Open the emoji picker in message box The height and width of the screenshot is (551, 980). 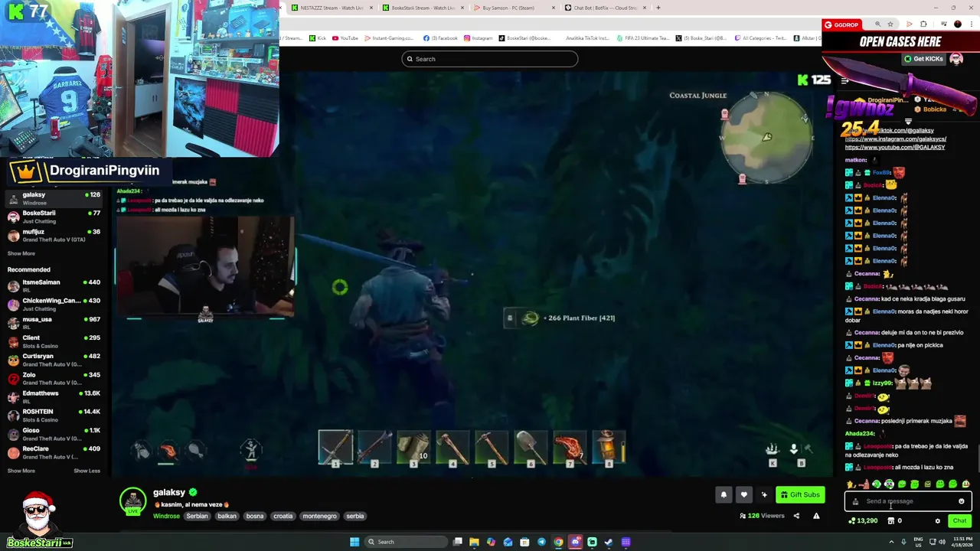[x=962, y=501]
